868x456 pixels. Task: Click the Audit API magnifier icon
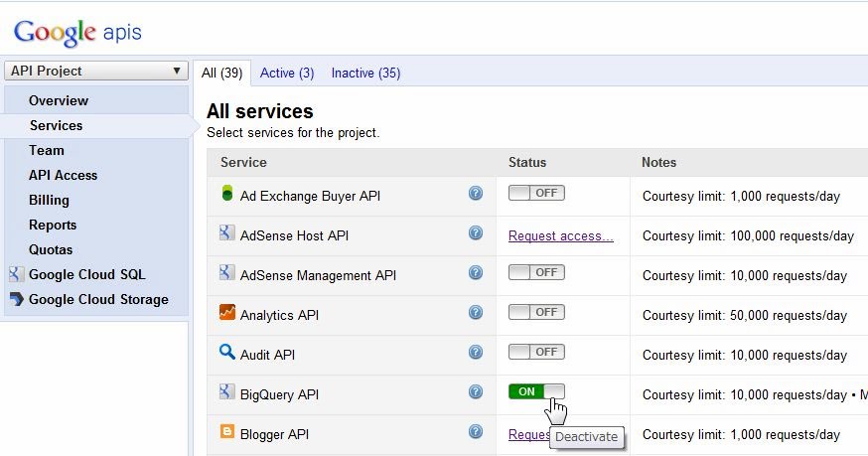tap(226, 352)
